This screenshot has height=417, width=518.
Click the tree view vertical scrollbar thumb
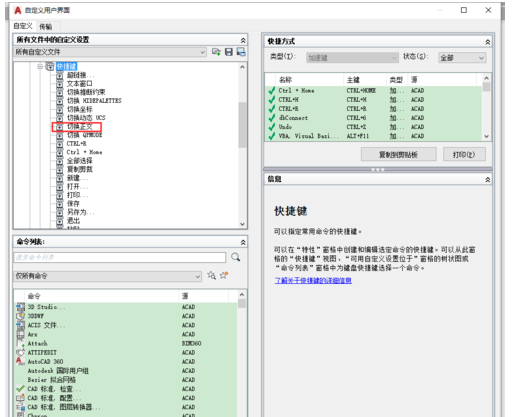point(242,124)
